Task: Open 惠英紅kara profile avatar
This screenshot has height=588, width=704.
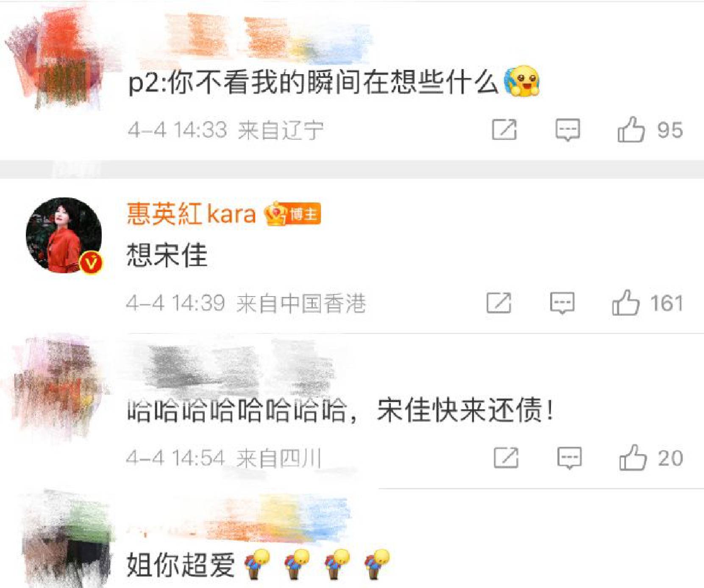Action: (x=64, y=235)
